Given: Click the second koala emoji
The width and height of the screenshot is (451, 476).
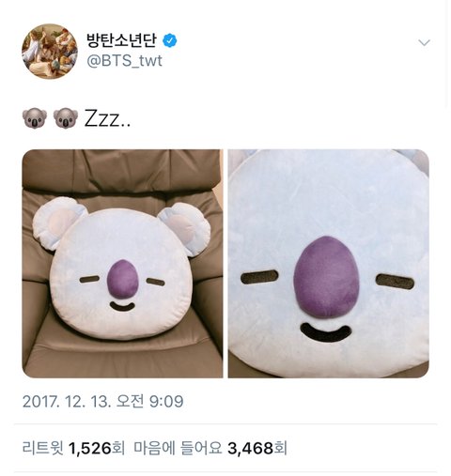Looking at the screenshot, I should [x=66, y=118].
